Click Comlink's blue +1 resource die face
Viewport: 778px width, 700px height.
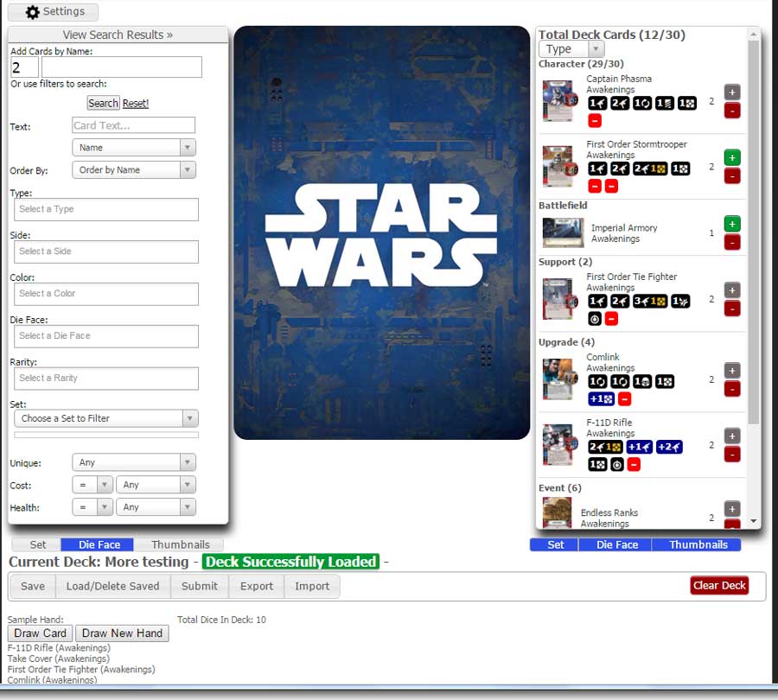602,399
